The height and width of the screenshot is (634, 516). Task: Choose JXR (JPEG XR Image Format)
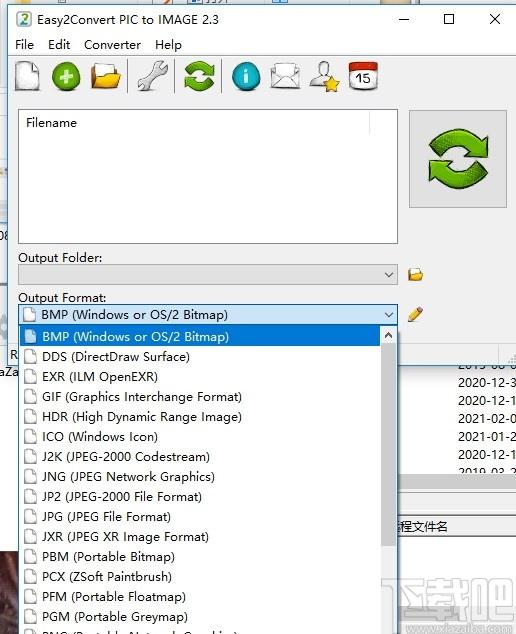click(200, 537)
